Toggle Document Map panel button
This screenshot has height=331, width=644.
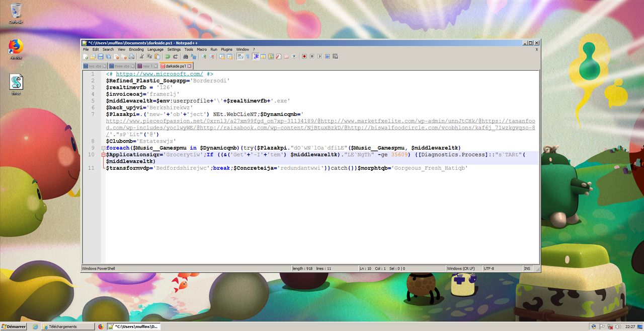pos(271,56)
